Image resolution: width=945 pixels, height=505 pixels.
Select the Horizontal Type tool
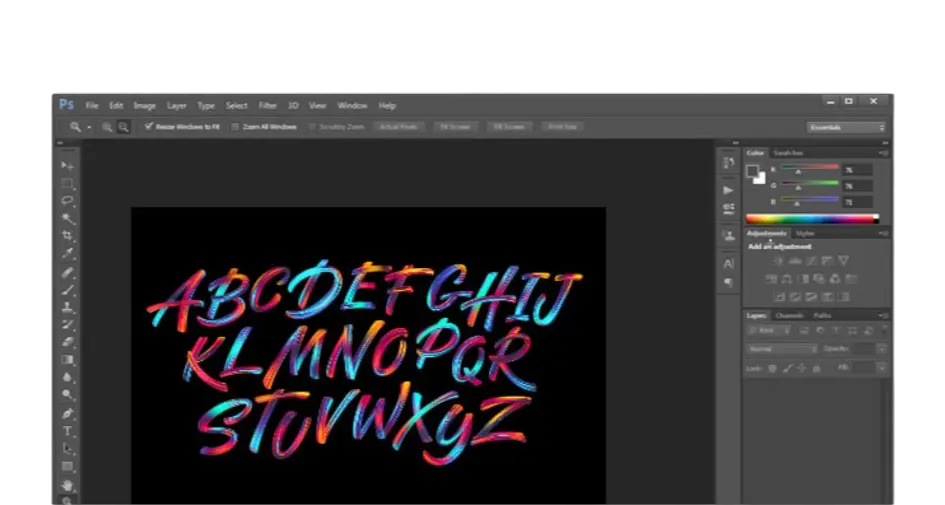coord(67,431)
